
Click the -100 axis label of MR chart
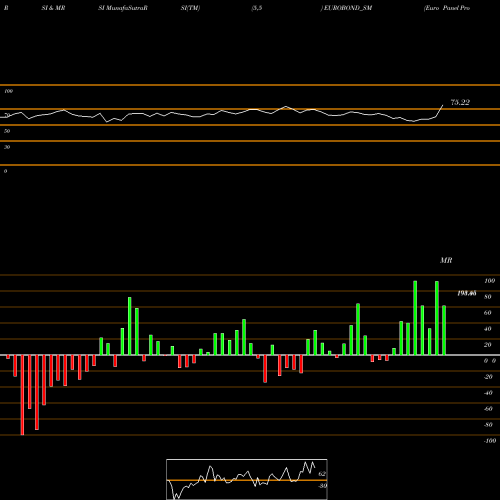tap(490, 441)
